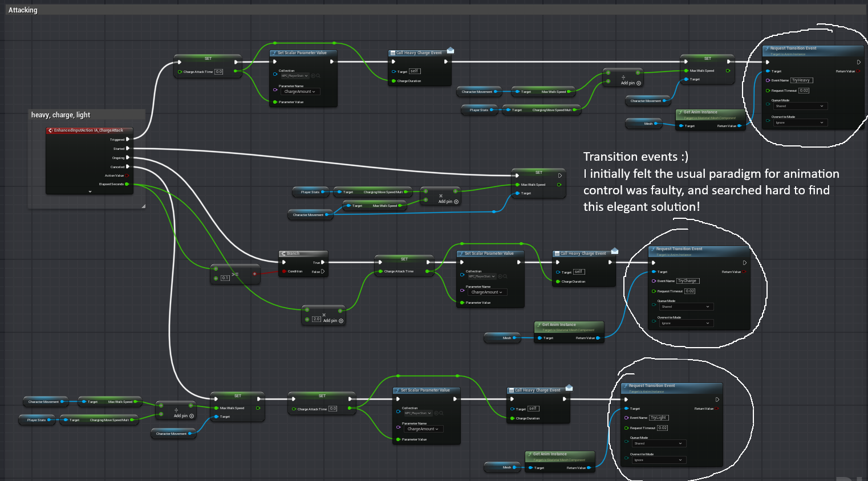Screen dimensions: 868x481
Task: Click Return Value pin on TryHeavy Request Transition Event
Action: (858, 71)
